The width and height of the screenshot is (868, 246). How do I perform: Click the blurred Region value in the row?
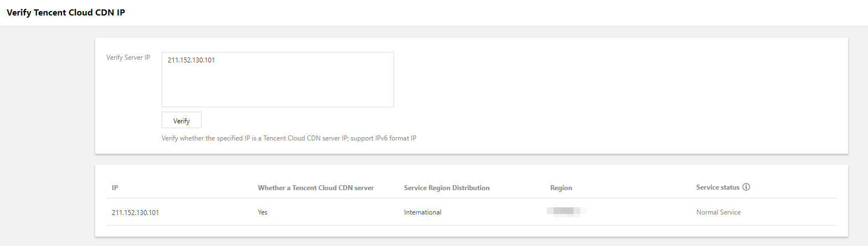tap(566, 211)
